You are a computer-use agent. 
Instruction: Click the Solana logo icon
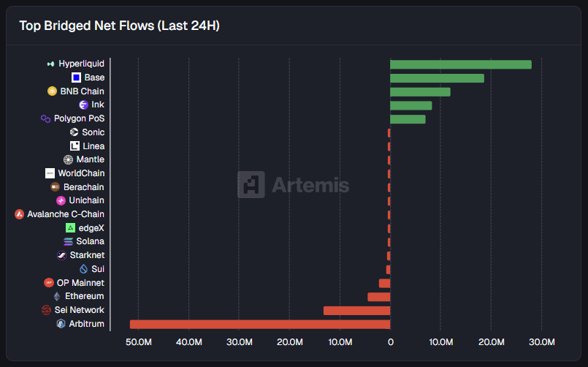point(69,241)
